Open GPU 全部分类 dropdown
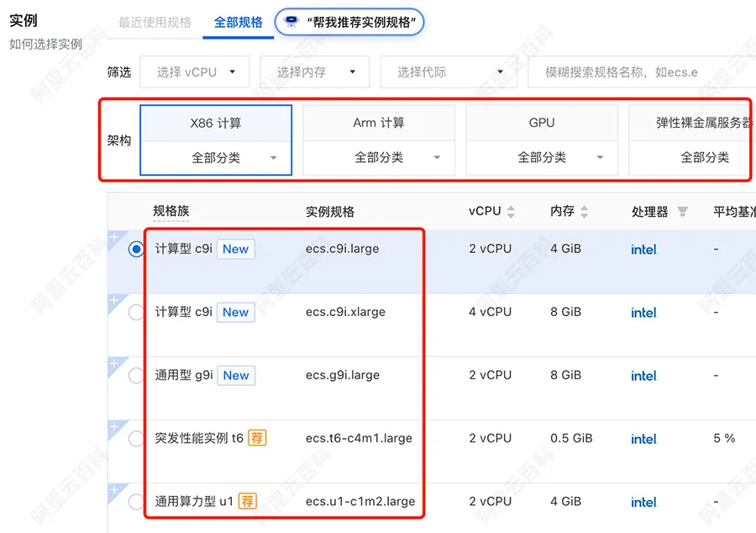 [x=542, y=158]
